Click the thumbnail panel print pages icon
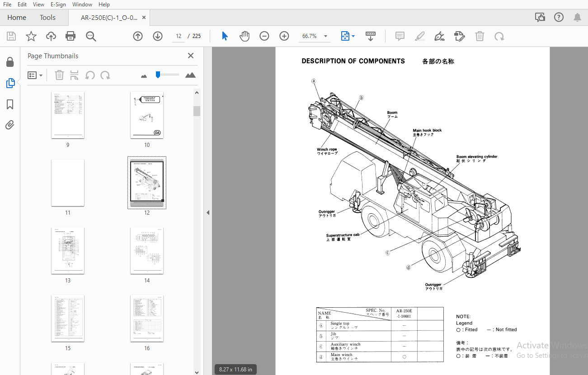Image resolution: width=588 pixels, height=375 pixels. pyautogui.click(x=75, y=75)
